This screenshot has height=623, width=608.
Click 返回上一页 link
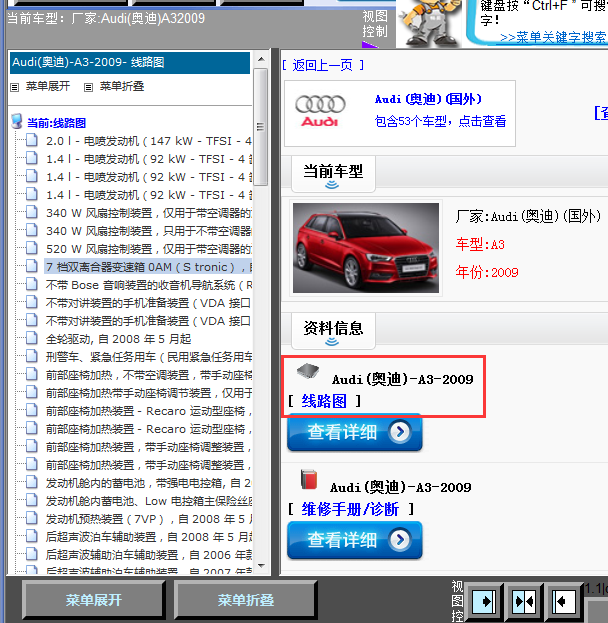tap(322, 65)
